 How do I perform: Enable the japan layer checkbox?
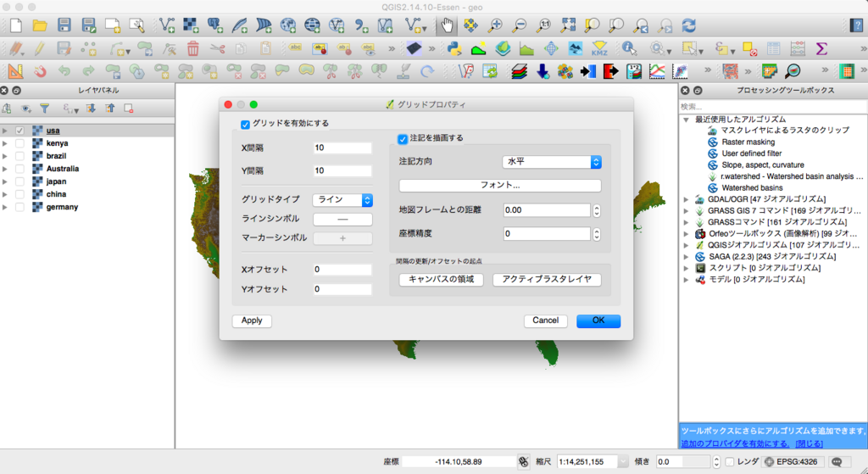pyautogui.click(x=20, y=181)
